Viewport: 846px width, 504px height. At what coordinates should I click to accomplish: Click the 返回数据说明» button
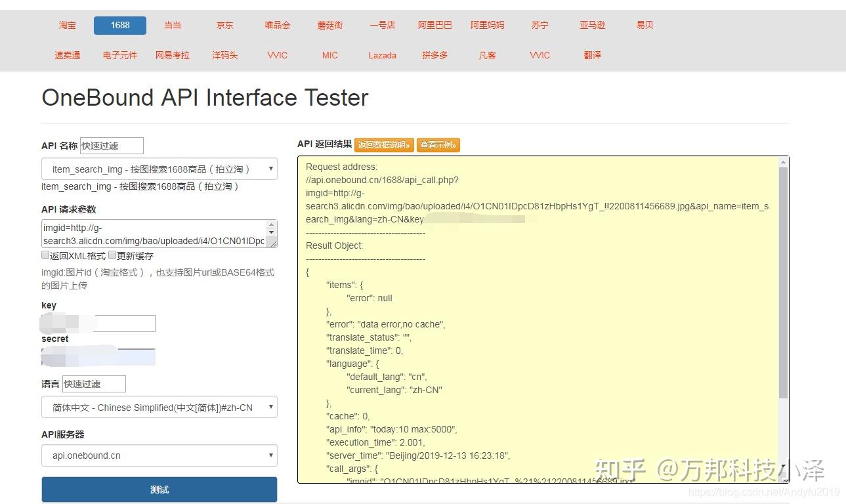click(x=384, y=145)
